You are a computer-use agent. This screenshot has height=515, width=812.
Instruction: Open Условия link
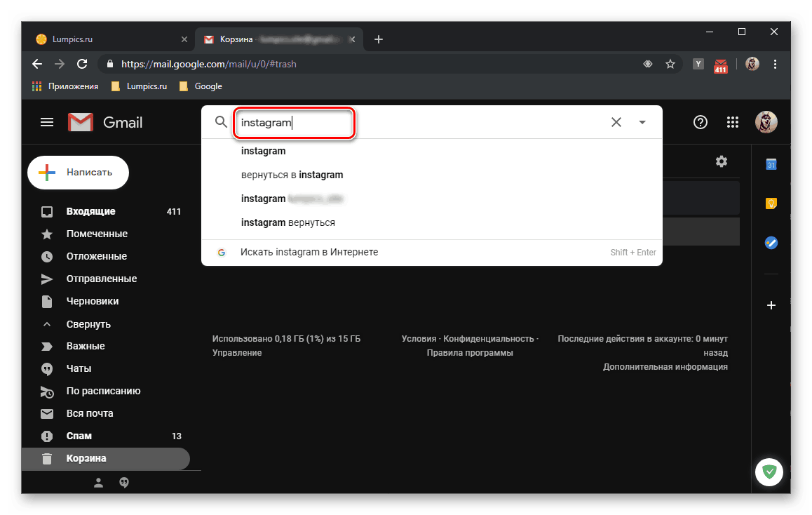[x=419, y=339]
